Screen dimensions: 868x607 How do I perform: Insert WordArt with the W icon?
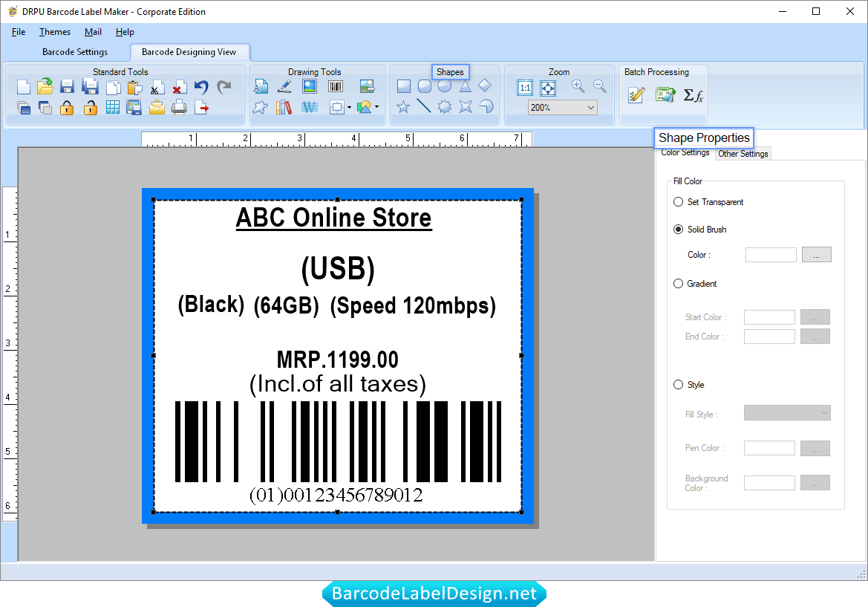click(310, 107)
